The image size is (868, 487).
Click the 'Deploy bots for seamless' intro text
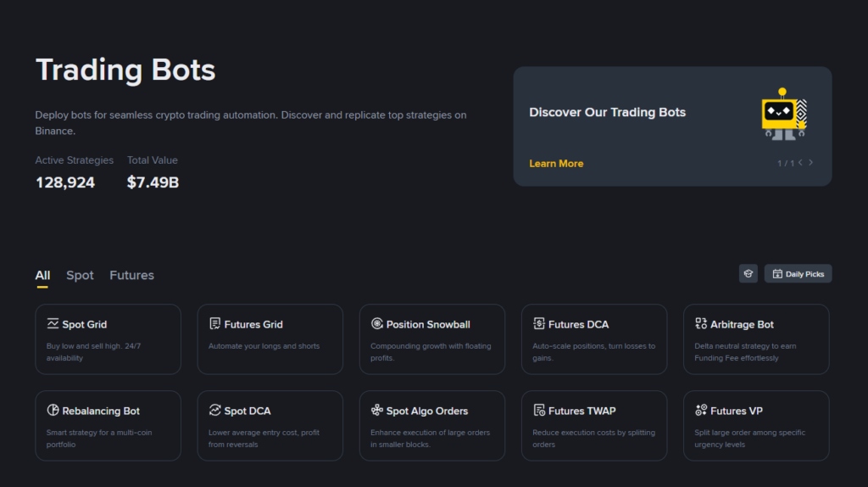pyautogui.click(x=251, y=123)
